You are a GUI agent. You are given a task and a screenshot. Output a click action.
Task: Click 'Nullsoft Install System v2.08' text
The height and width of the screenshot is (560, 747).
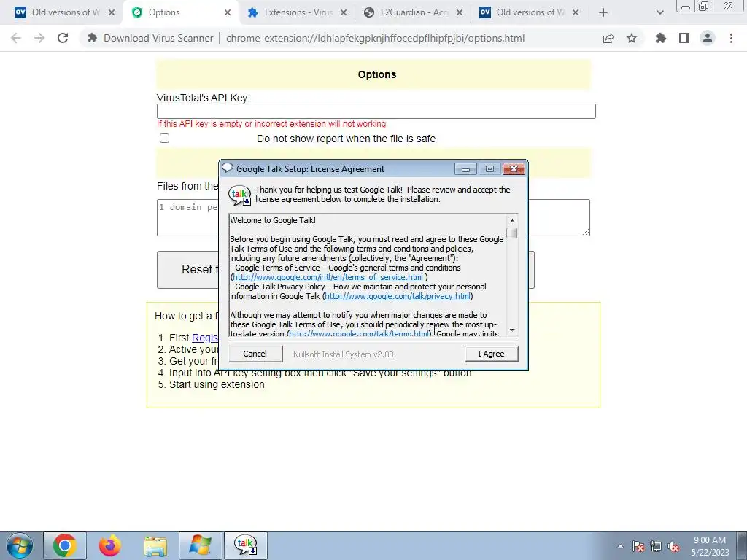click(x=343, y=354)
